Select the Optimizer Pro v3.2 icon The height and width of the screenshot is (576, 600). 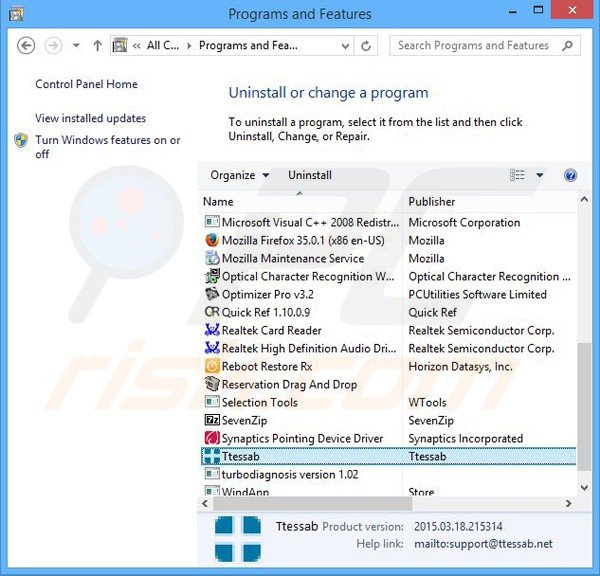212,294
